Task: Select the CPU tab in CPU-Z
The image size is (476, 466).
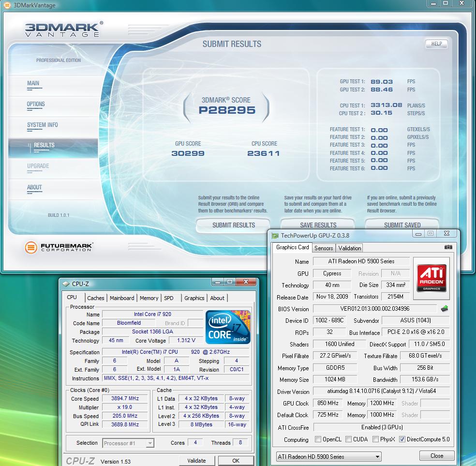Action: point(72,298)
